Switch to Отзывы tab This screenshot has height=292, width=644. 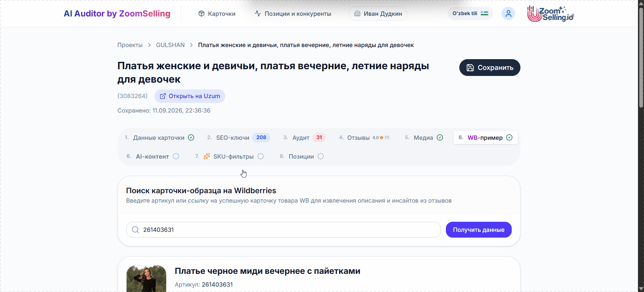click(x=364, y=137)
